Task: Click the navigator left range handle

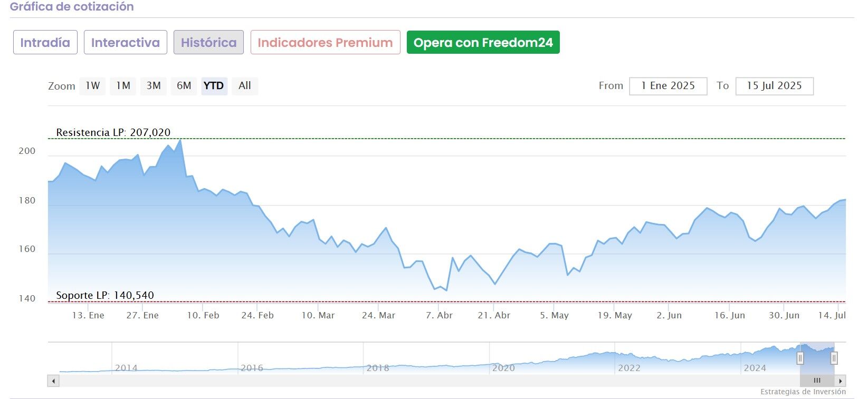Action: (800, 358)
